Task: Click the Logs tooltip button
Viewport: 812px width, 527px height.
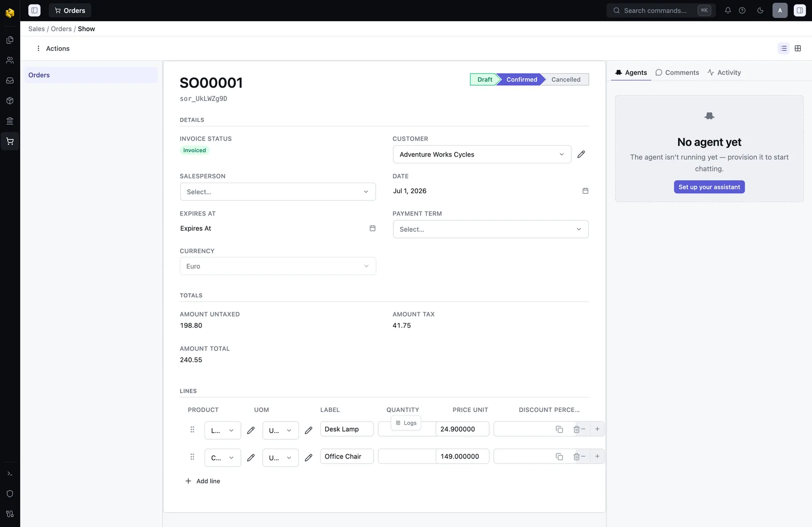Action: click(406, 423)
